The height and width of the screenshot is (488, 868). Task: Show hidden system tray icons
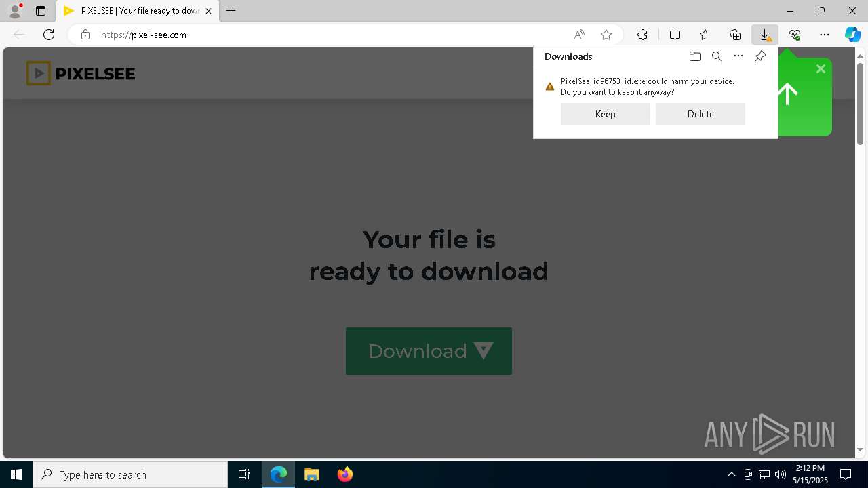tap(731, 474)
